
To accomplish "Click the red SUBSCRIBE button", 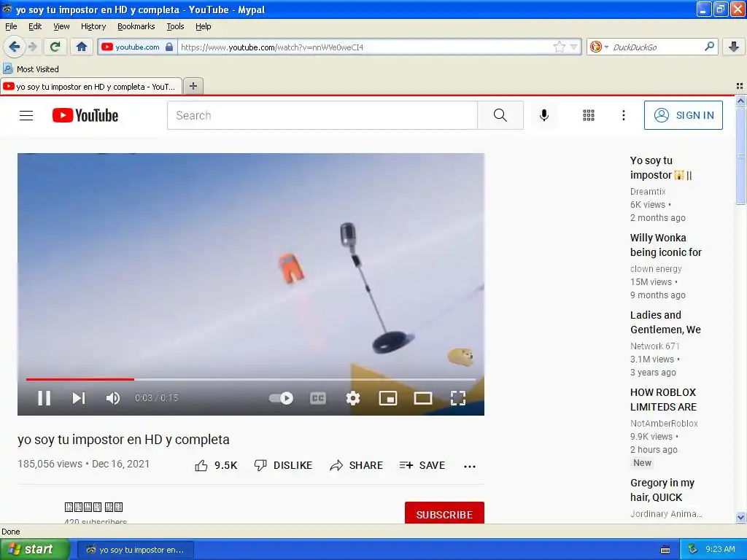I will click(x=444, y=514).
